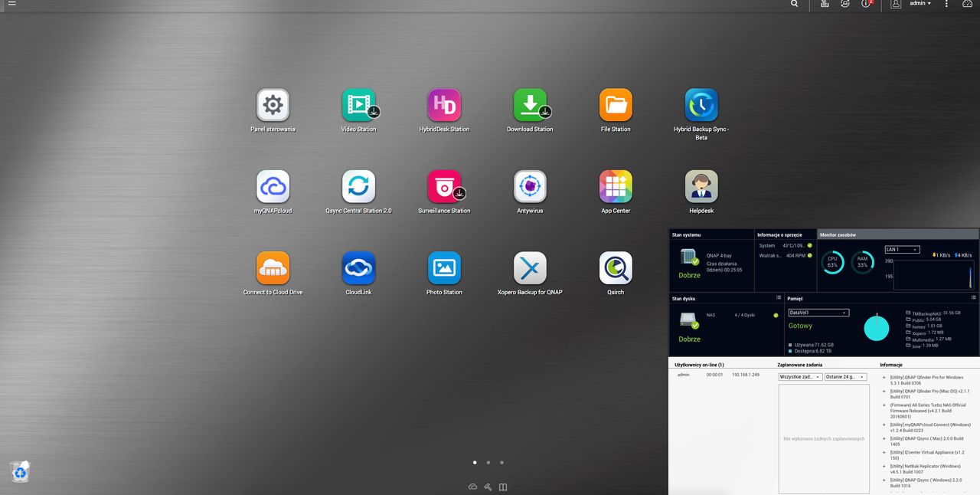Click the user profile icon in the top bar
This screenshot has height=495, width=980.
tap(896, 4)
